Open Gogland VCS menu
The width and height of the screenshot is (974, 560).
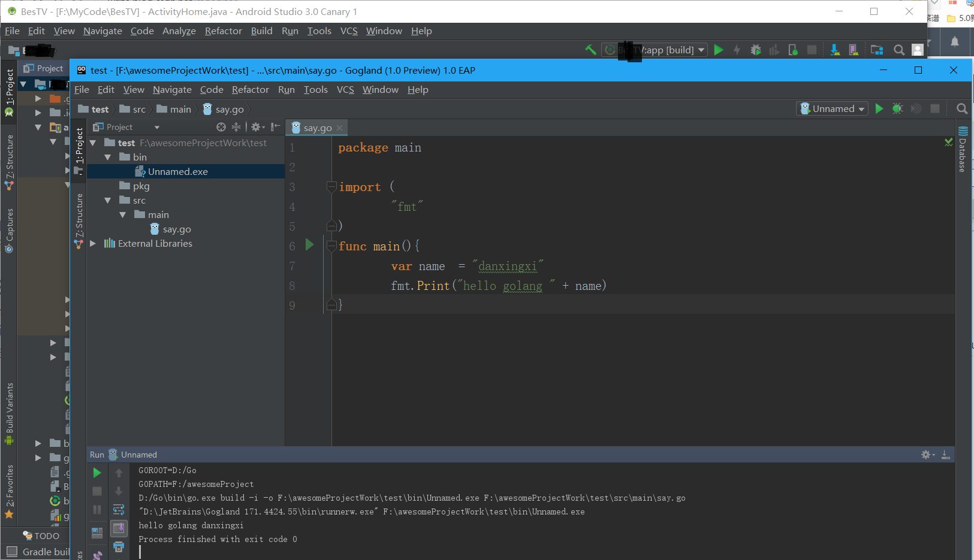click(x=345, y=89)
